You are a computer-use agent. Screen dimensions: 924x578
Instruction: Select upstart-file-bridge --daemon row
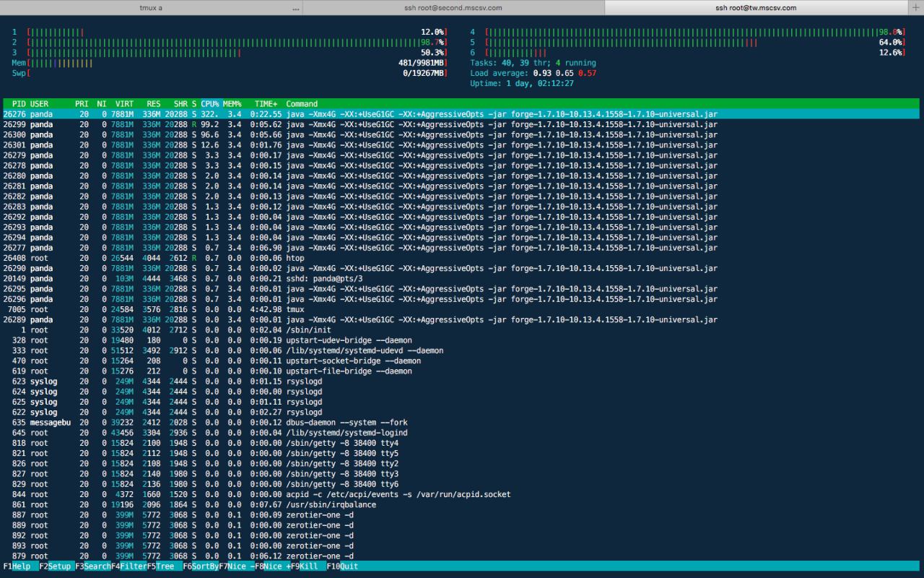[x=461, y=371]
